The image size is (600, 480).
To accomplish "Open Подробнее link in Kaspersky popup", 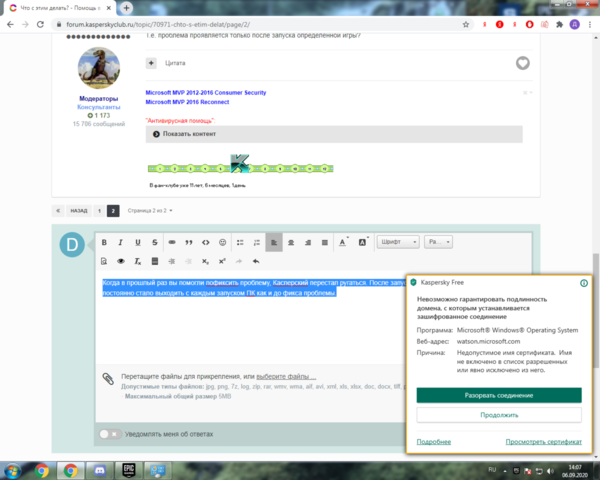I will [x=434, y=442].
